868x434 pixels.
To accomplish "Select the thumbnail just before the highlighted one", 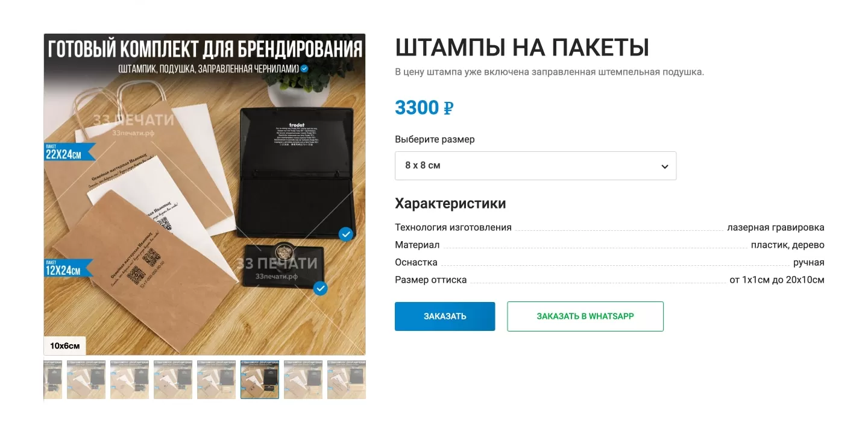I will (x=216, y=380).
